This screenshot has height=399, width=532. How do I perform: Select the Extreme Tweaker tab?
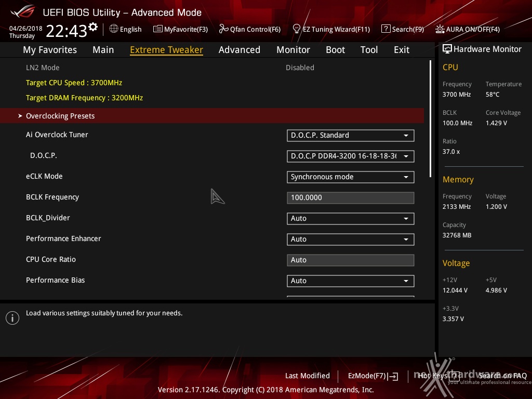pyautogui.click(x=167, y=50)
